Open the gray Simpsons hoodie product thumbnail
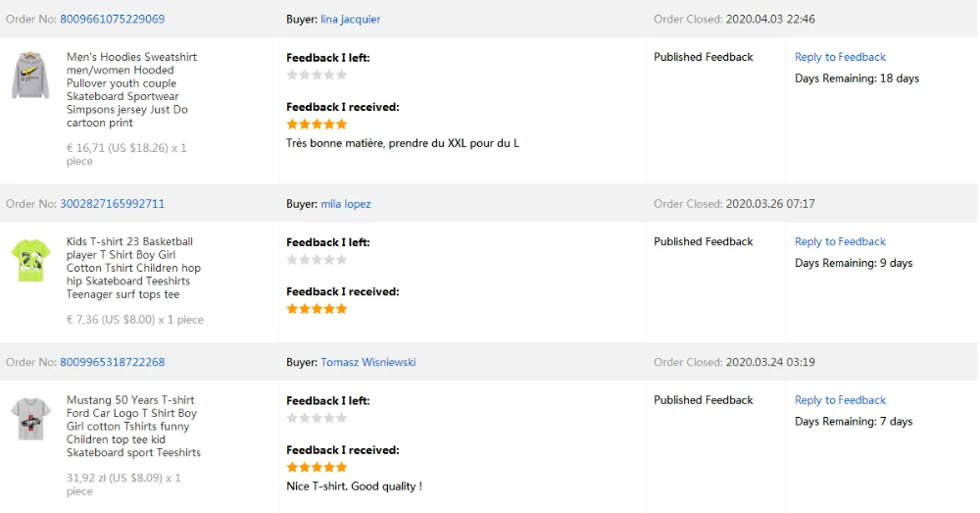980x513 pixels. click(x=30, y=76)
